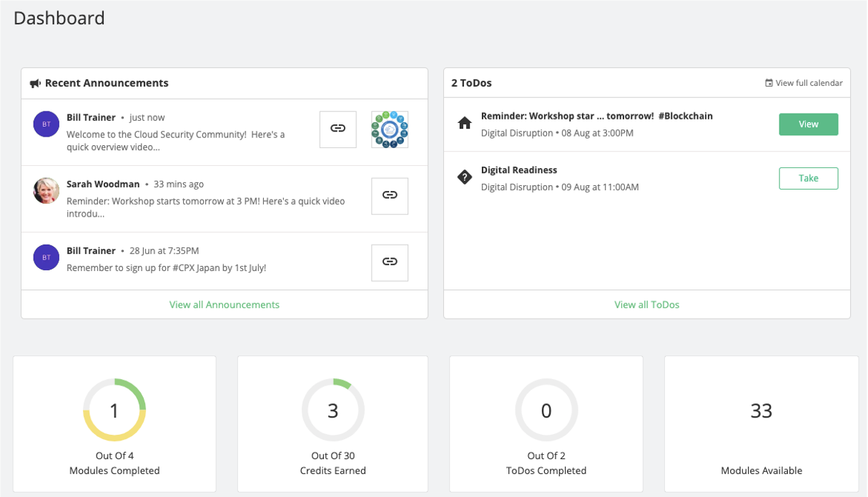The width and height of the screenshot is (868, 497).
Task: Click the green View button for the Workshop reminder
Action: (x=809, y=124)
